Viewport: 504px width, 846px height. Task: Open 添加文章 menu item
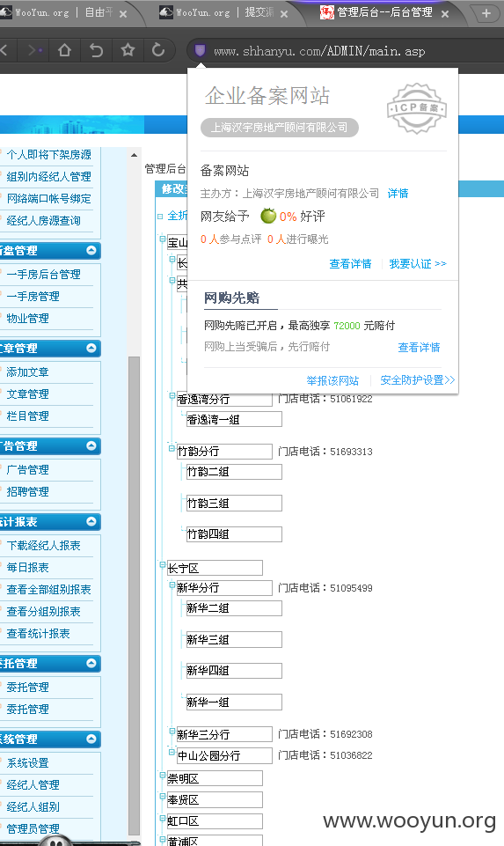click(27, 372)
